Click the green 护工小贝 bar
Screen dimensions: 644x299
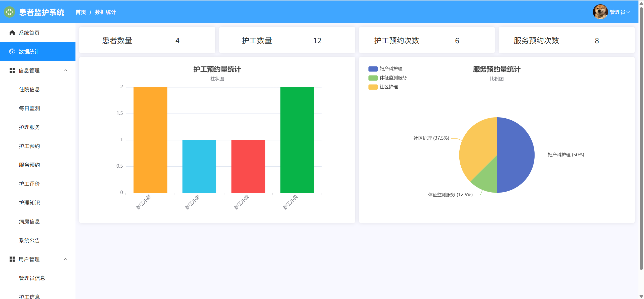(x=297, y=140)
